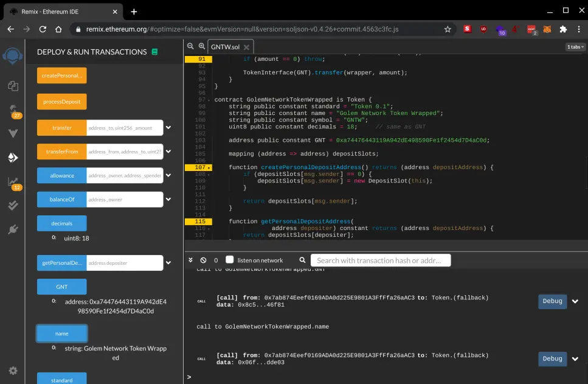Open the MetaMask fox extension
The image size is (588, 384).
(547, 29)
